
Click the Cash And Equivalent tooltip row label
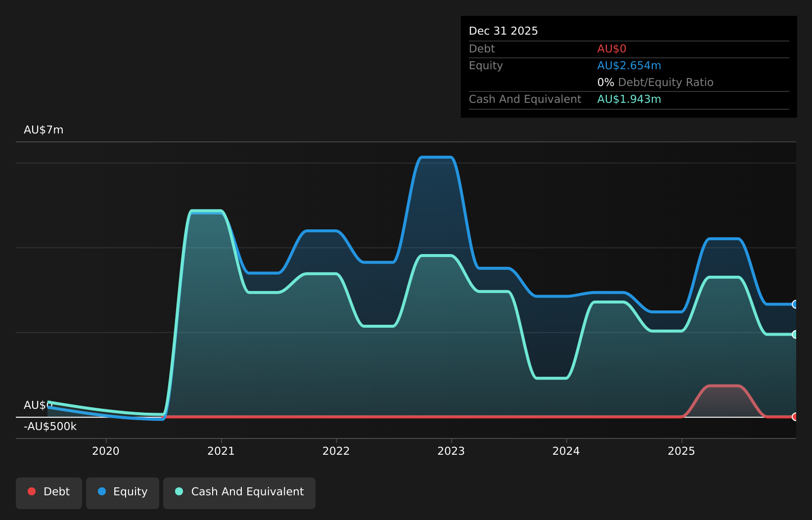[x=525, y=99]
